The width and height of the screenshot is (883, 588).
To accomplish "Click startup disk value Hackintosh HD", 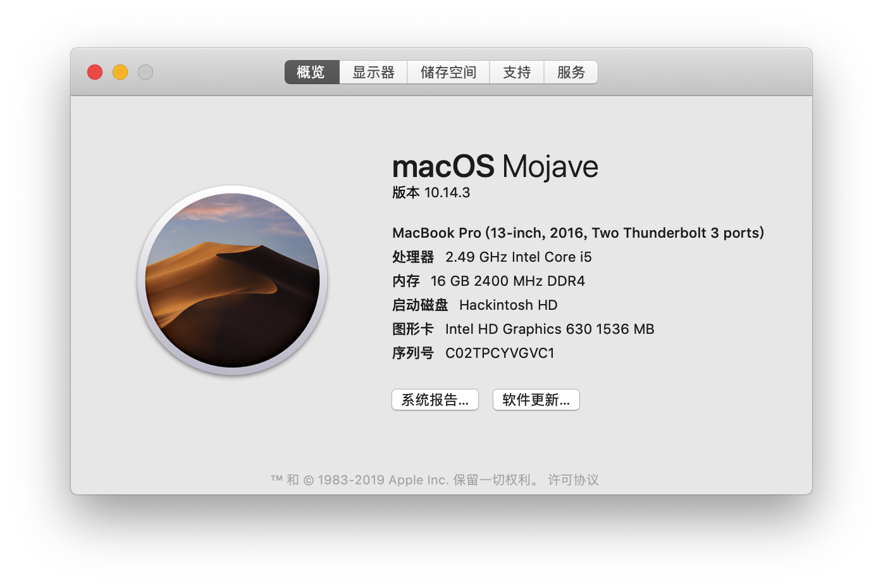I will click(509, 305).
